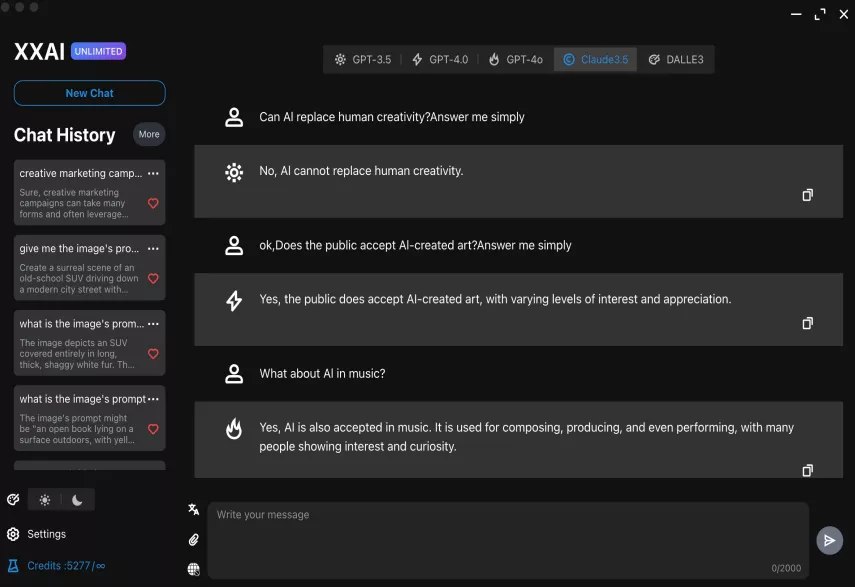Select the GPT-4o model tab
The height and width of the screenshot is (587, 855).
click(x=515, y=59)
